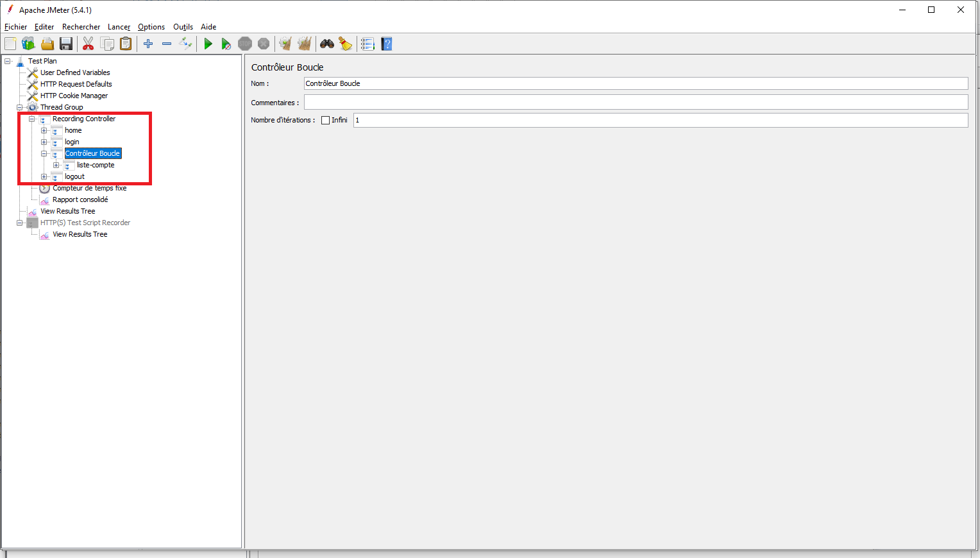980x558 pixels.
Task: Open the Aide menu
Action: (208, 27)
